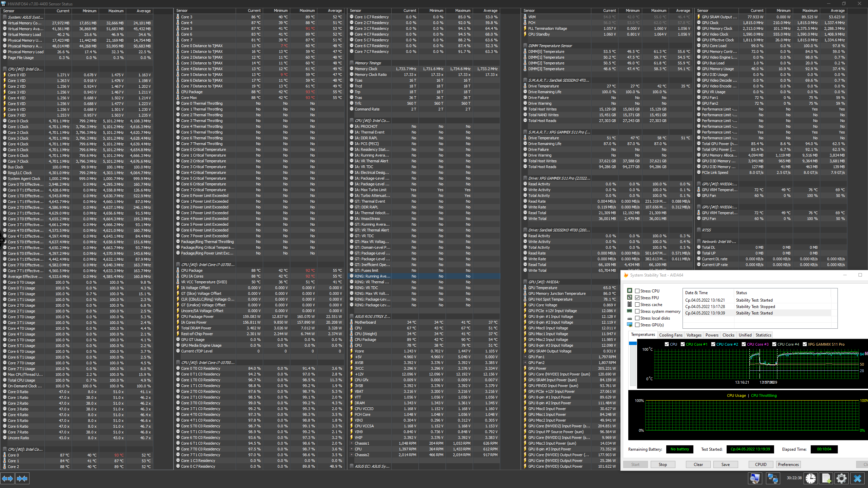Click the clock reset icon in HWiNFO toolbar
The width and height of the screenshot is (868, 488).
(x=811, y=479)
